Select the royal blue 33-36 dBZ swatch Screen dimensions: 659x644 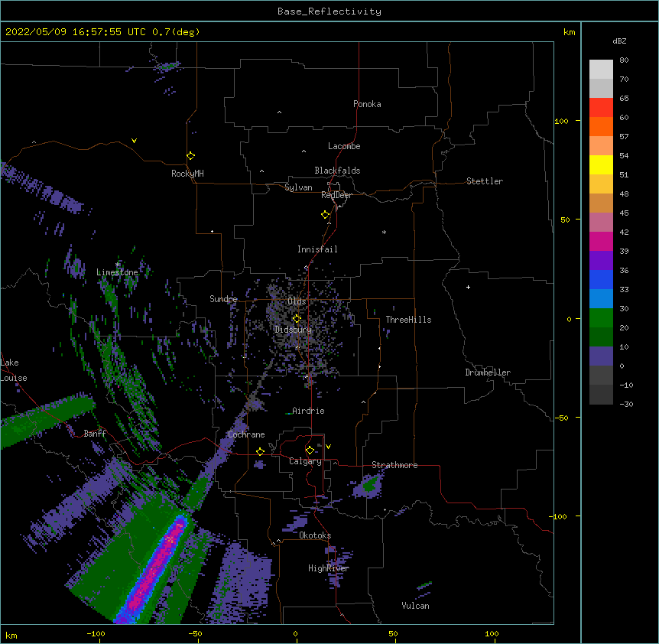click(x=601, y=279)
